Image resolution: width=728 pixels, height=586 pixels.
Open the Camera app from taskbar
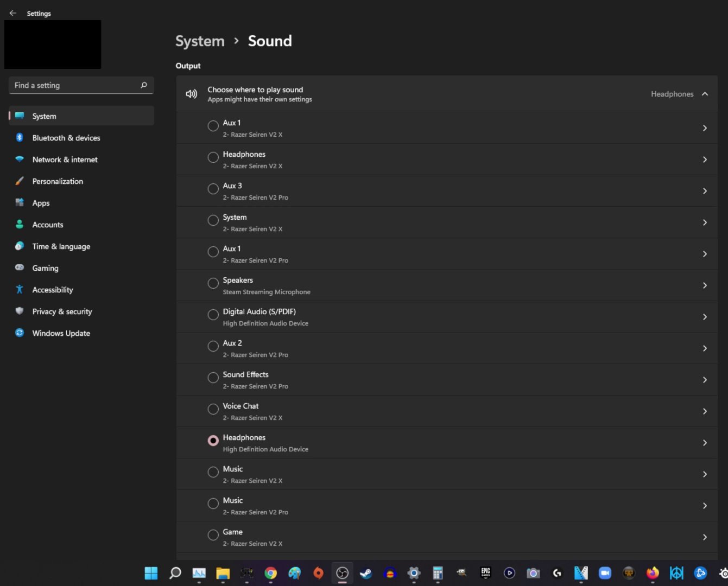533,573
